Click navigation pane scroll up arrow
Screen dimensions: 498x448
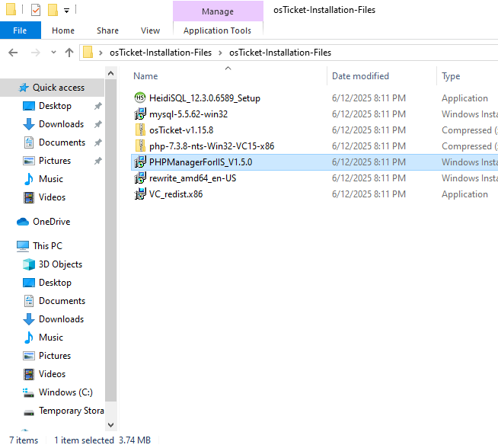coord(110,73)
